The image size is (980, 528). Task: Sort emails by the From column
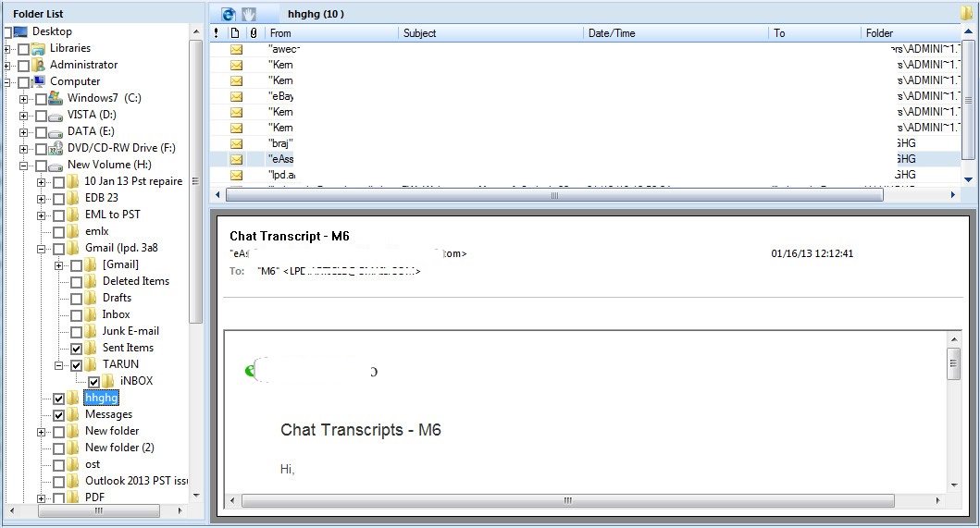tap(331, 33)
